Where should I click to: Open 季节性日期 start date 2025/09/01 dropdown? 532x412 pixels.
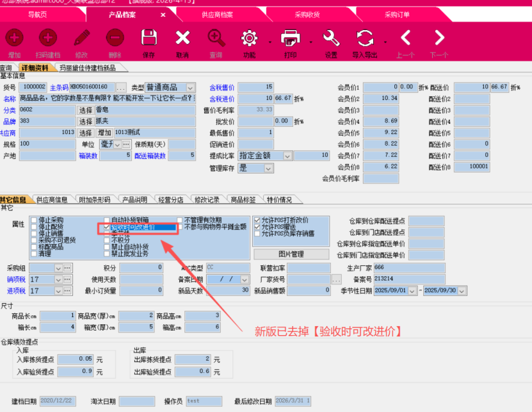coord(412,291)
